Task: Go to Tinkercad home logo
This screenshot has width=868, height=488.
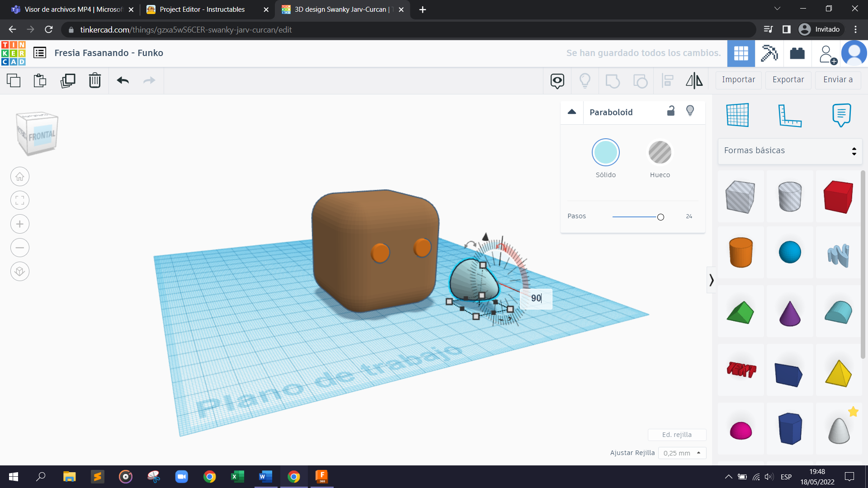Action: click(x=14, y=53)
